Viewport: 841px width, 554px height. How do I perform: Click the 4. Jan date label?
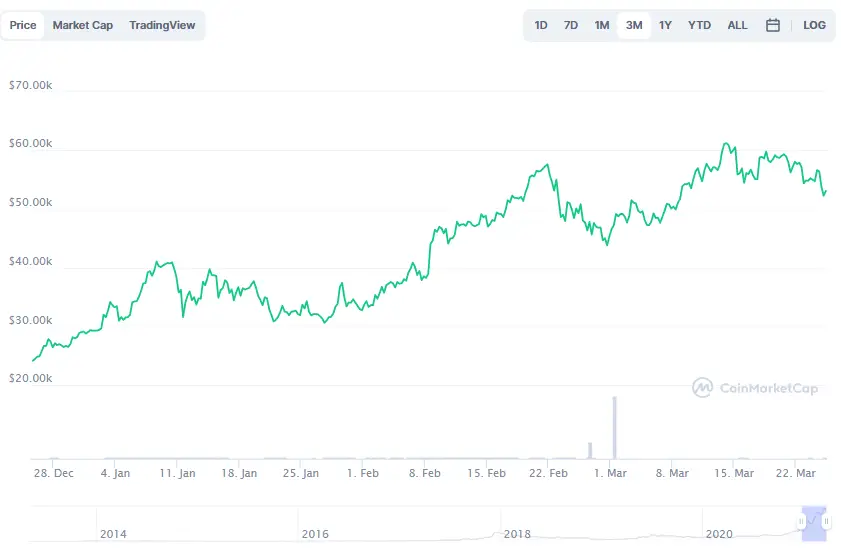(115, 473)
